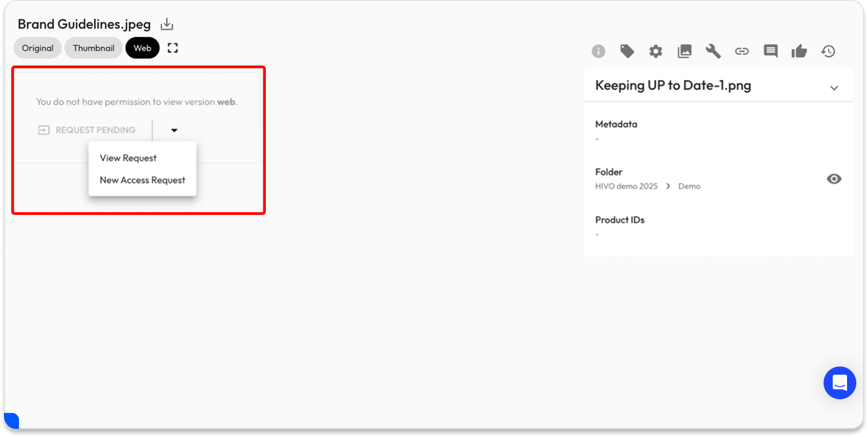The width and height of the screenshot is (868, 437).
Task: Click the thumbs up approval icon
Action: coord(799,51)
